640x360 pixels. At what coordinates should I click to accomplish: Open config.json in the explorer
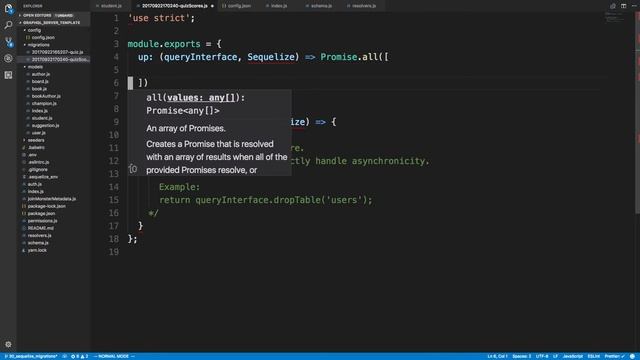pyautogui.click(x=43, y=38)
